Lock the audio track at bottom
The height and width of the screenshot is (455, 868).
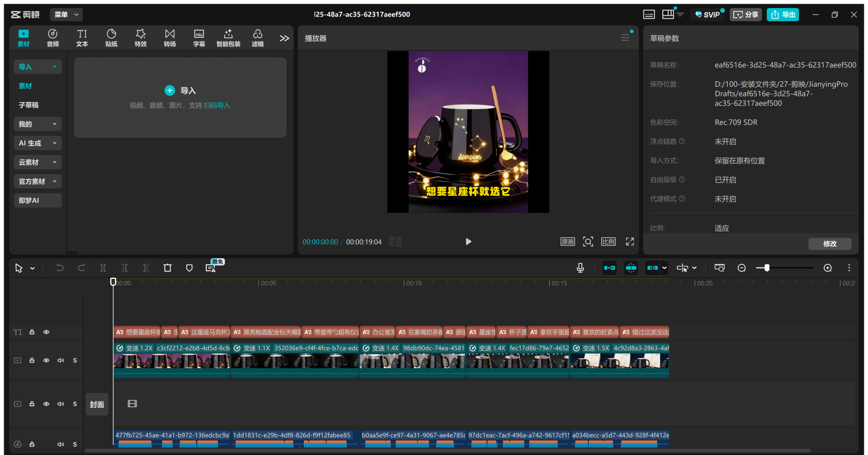(x=32, y=444)
